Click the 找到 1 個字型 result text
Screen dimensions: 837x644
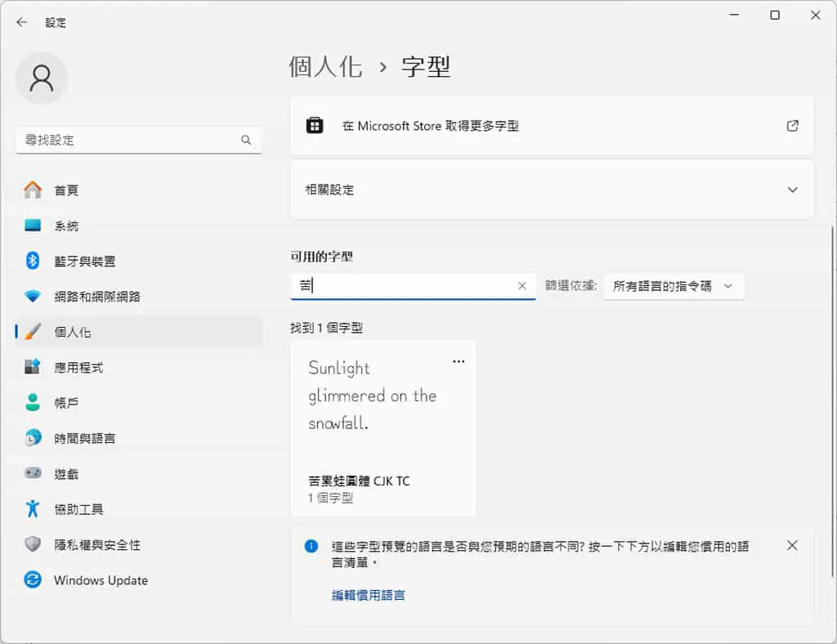pos(326,328)
